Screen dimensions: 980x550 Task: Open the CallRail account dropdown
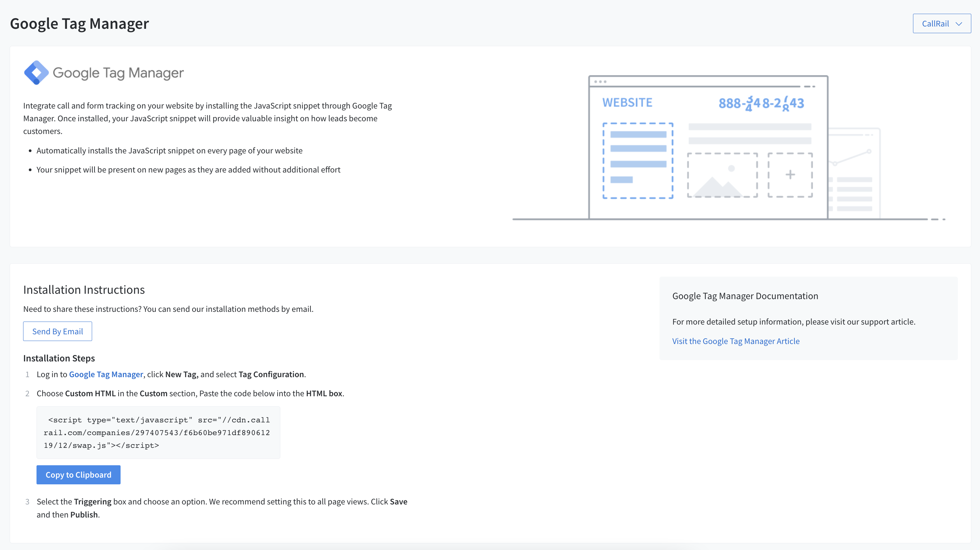(941, 23)
